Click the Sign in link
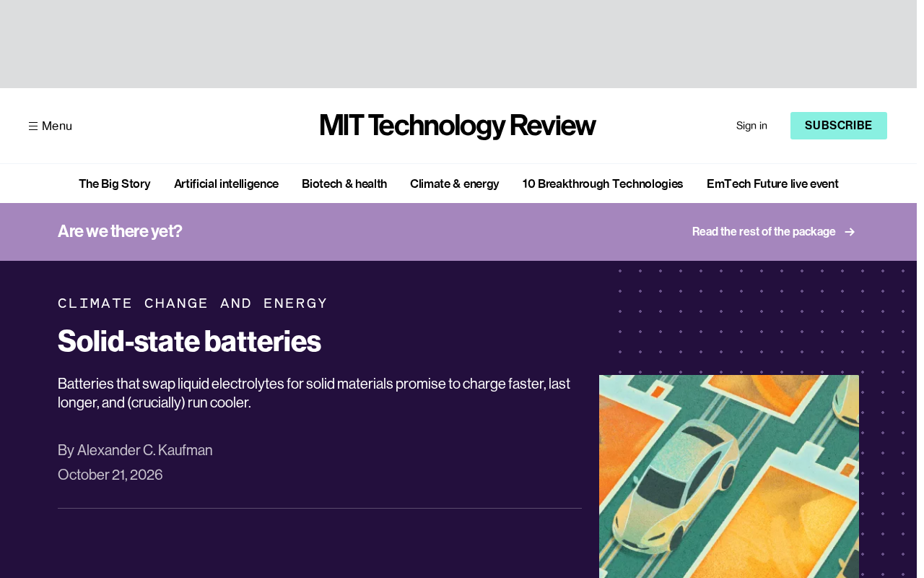Screen dimensions: 924x578 pos(751,126)
